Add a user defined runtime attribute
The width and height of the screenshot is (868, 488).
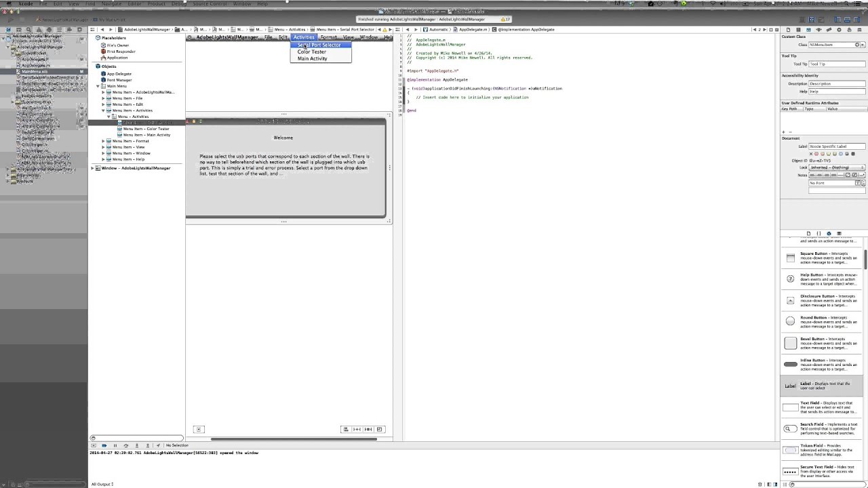click(783, 132)
